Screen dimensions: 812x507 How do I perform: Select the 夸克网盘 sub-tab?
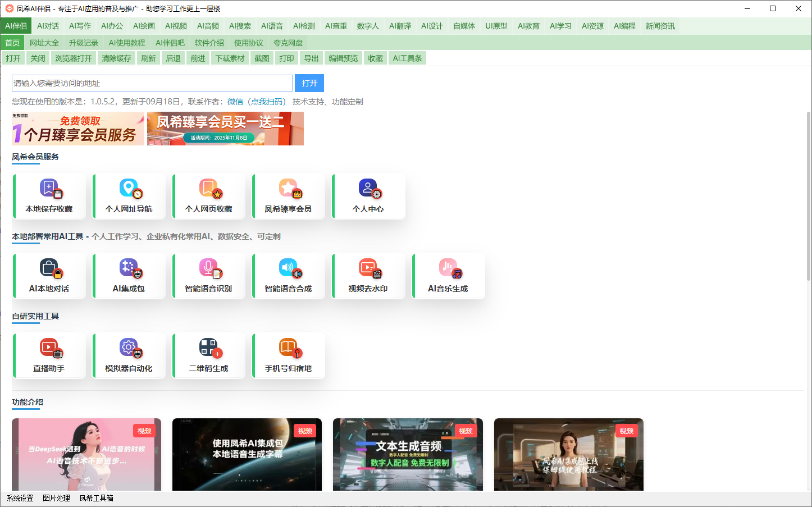(x=288, y=43)
